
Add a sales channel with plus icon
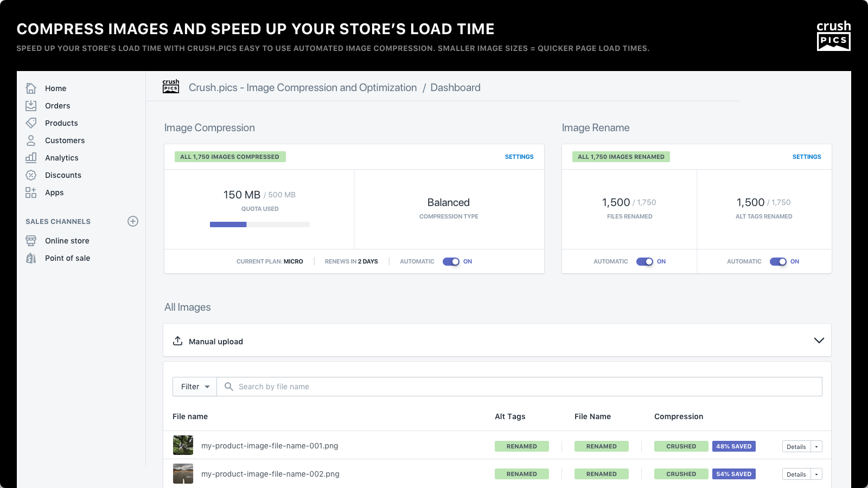(x=133, y=221)
